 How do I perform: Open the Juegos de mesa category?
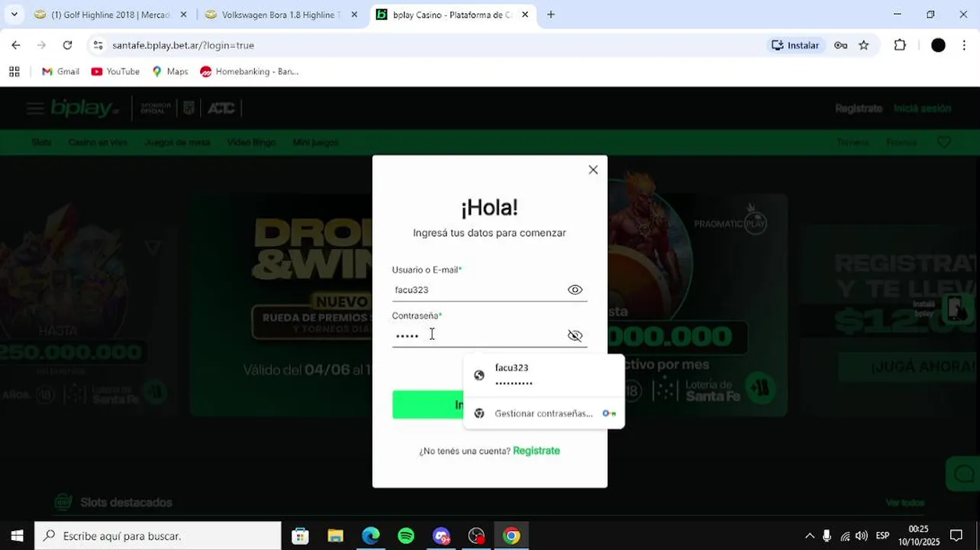(177, 142)
